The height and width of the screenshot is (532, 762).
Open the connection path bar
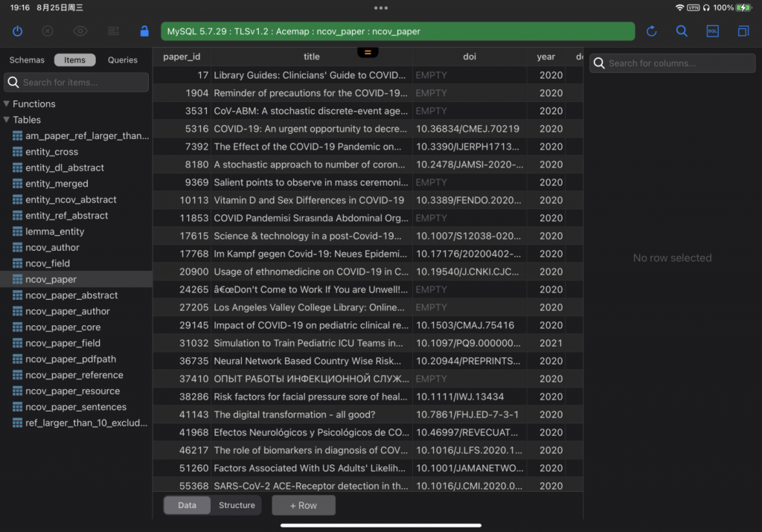(x=397, y=31)
